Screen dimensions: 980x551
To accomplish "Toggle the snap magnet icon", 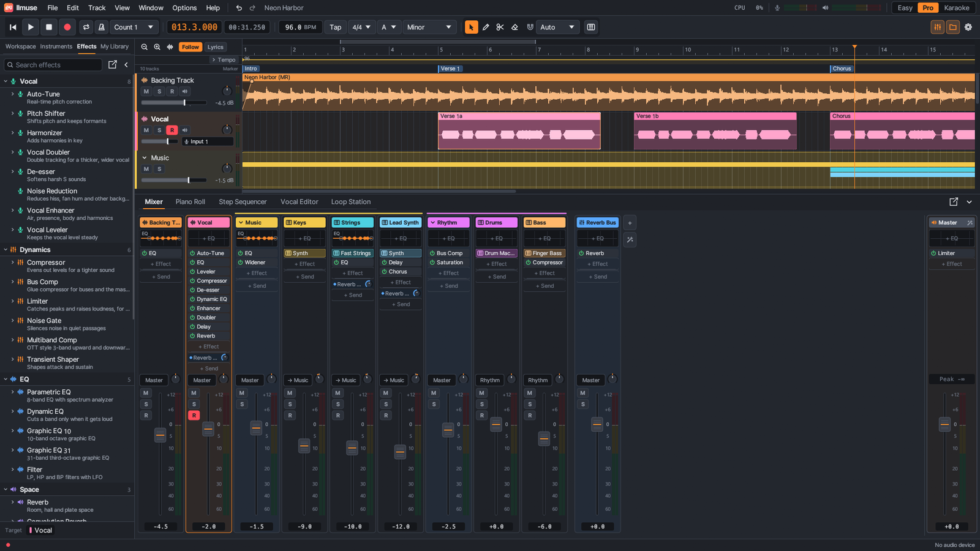I will pyautogui.click(x=530, y=27).
